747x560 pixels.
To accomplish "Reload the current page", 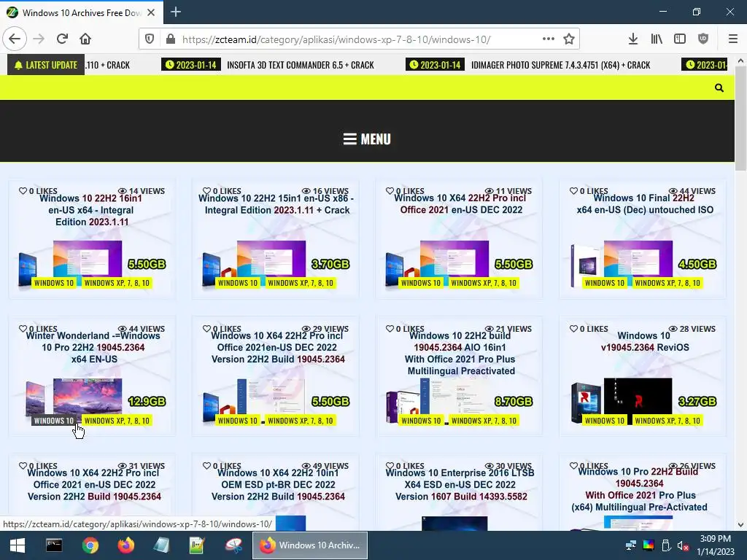I will click(x=62, y=39).
